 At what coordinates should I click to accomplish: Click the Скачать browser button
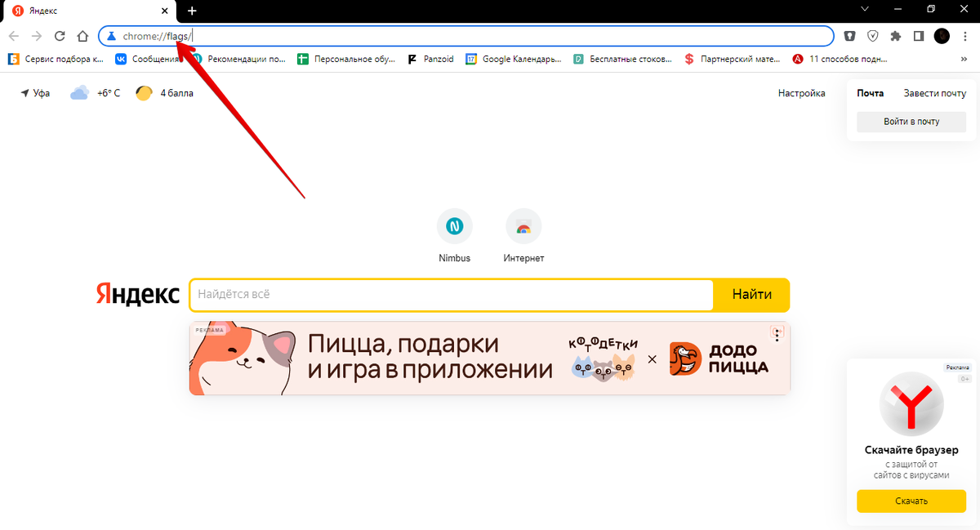[x=911, y=501]
